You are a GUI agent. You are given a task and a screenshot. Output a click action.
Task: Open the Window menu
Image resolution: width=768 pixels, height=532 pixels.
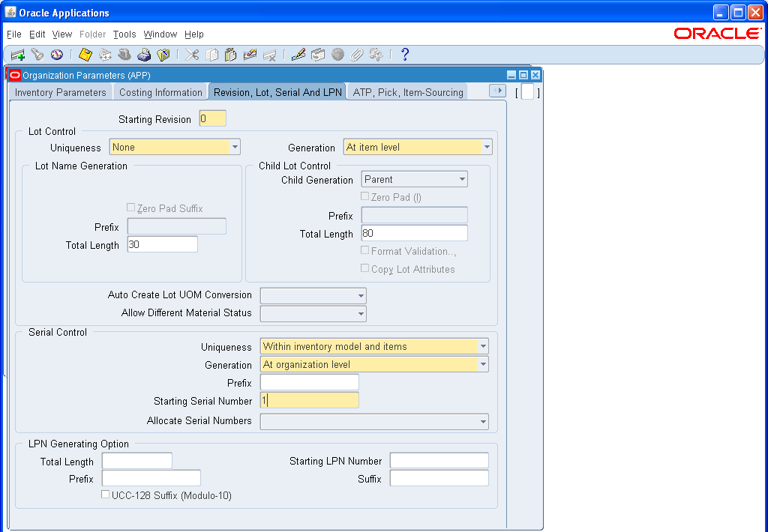(x=160, y=34)
